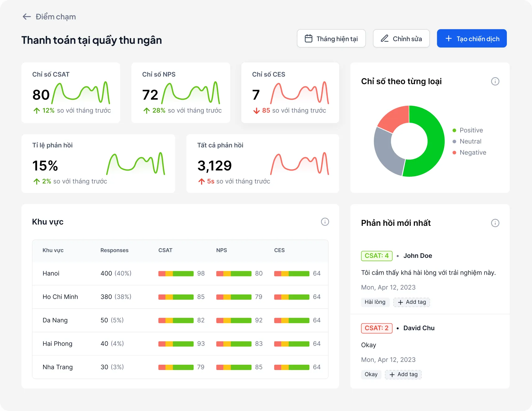532x411 pixels.
Task: Click the plus icon in Tạo chiến dịch
Action: click(x=448, y=39)
